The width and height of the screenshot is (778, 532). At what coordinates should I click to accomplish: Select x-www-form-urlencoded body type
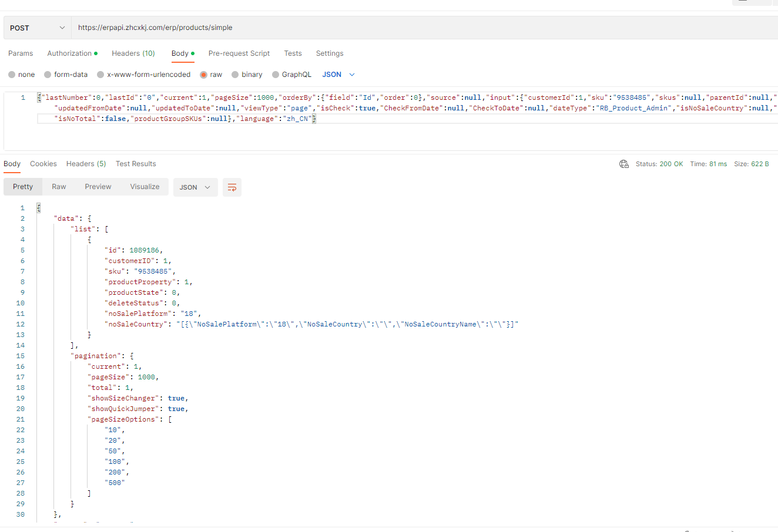pyautogui.click(x=144, y=75)
